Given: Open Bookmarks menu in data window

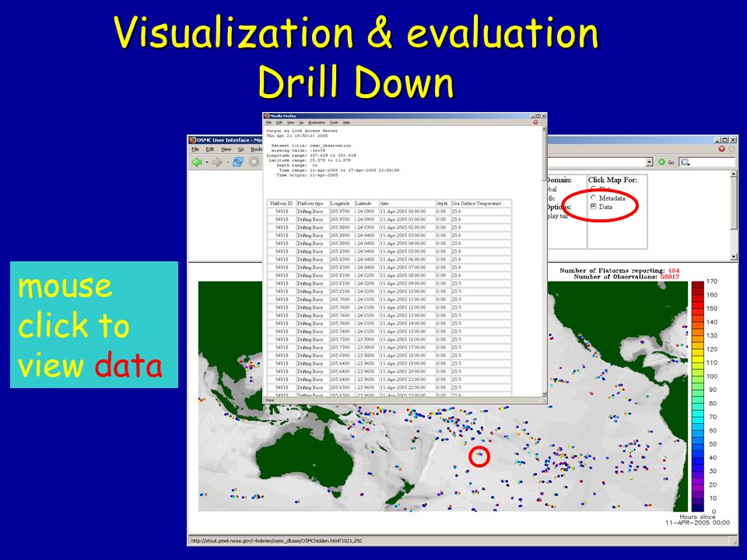Looking at the screenshot, I should pyautogui.click(x=317, y=123).
